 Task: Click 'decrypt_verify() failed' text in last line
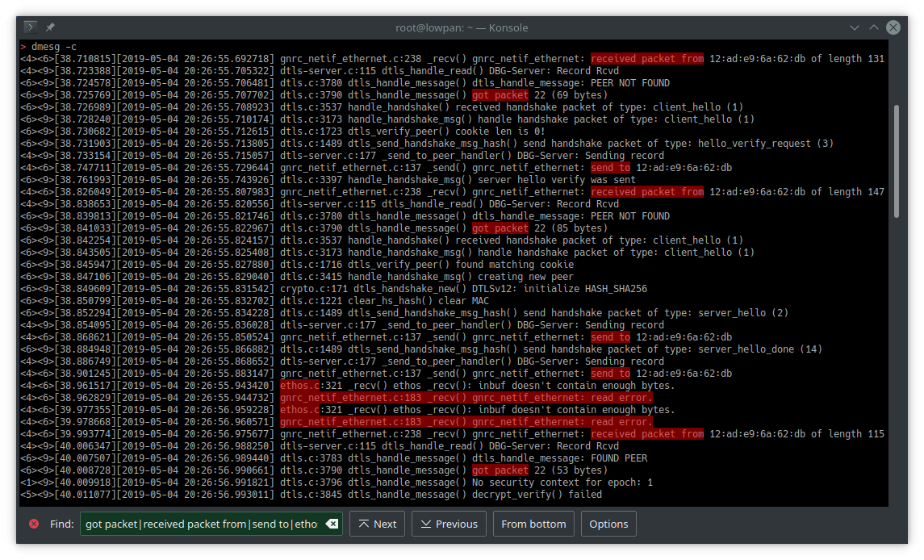coord(537,495)
